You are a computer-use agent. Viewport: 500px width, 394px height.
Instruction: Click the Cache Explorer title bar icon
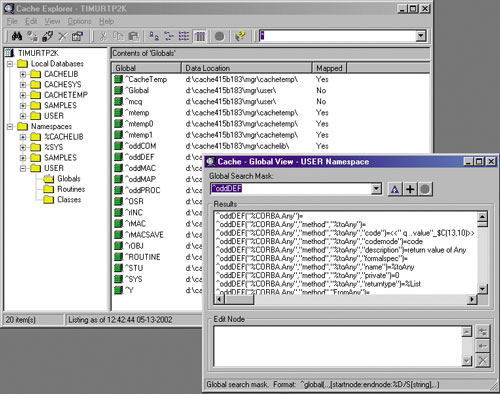pos(9,8)
